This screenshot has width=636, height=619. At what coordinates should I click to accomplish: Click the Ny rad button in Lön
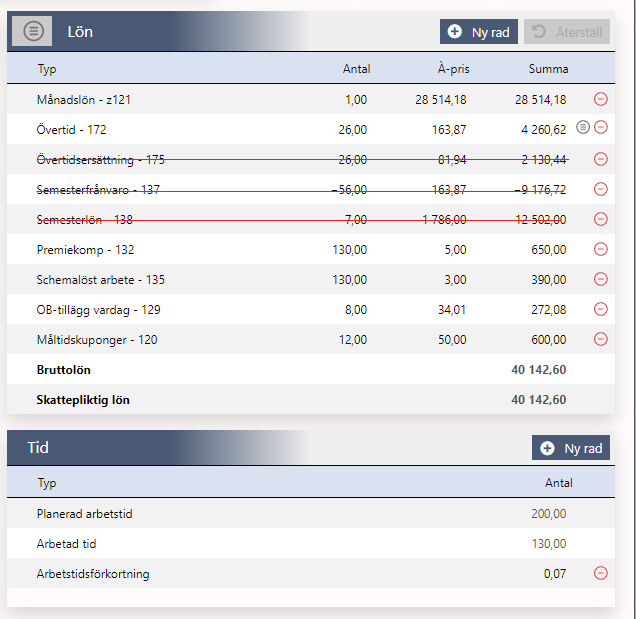[479, 32]
